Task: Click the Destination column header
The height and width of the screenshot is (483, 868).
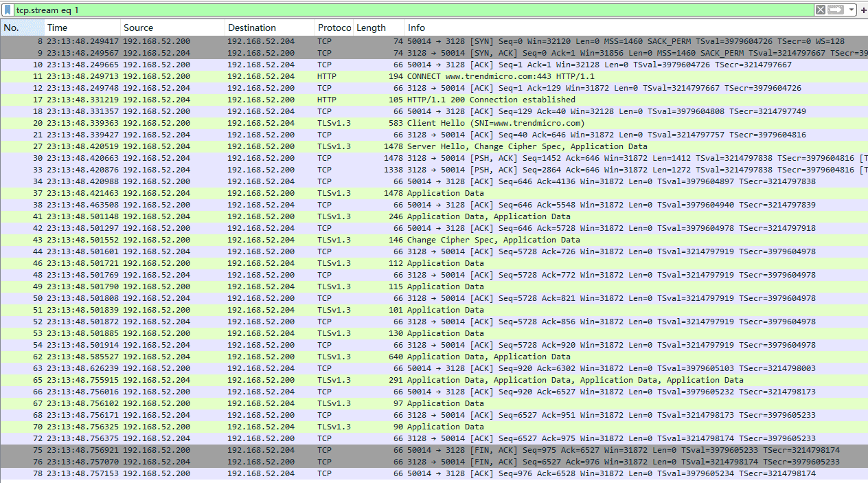Action: click(x=268, y=28)
